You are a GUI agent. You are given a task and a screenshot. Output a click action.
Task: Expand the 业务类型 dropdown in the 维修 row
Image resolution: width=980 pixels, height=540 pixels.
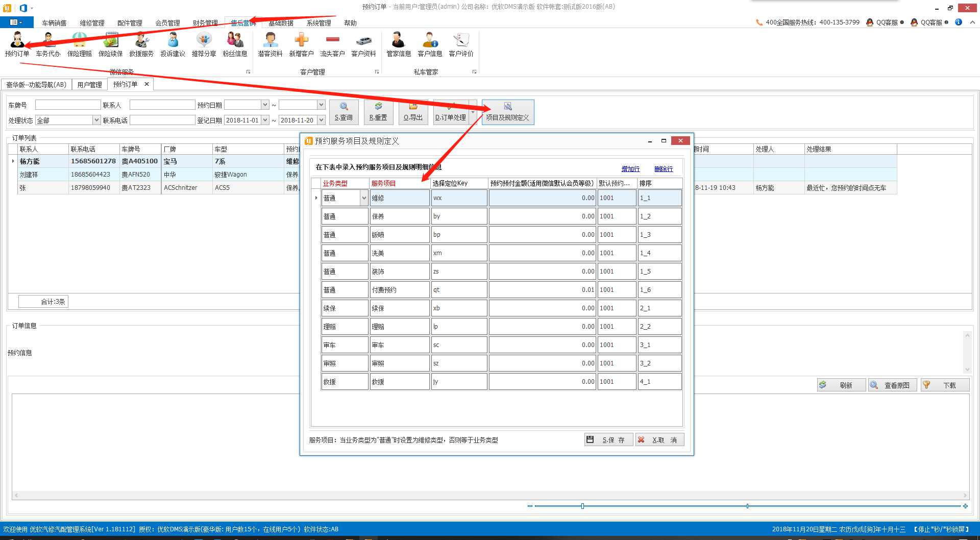(x=364, y=198)
